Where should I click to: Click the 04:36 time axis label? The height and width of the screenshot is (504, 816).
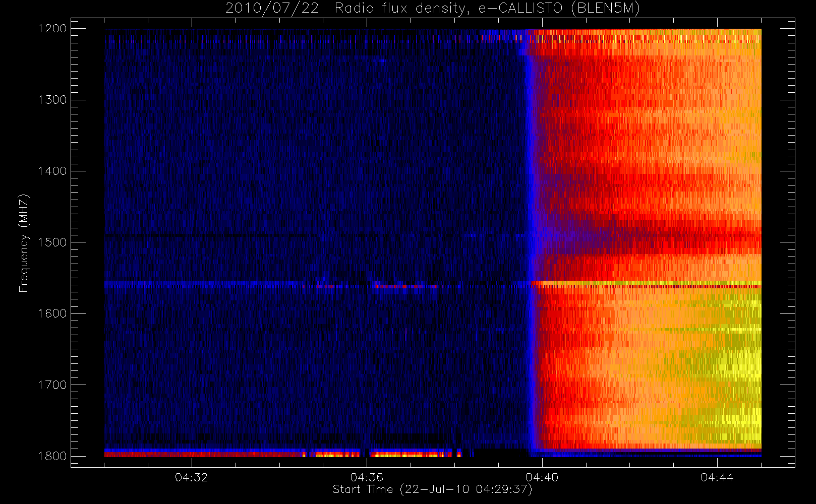[367, 477]
